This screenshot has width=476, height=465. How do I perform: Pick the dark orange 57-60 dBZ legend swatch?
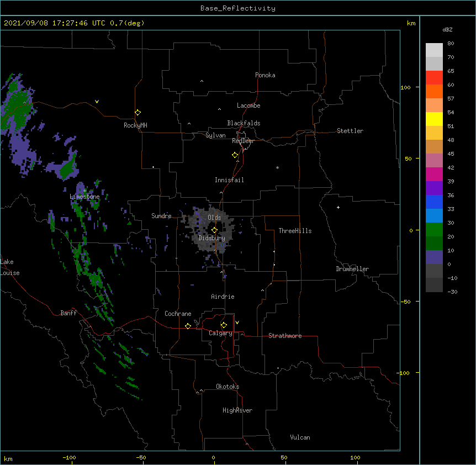(x=434, y=91)
